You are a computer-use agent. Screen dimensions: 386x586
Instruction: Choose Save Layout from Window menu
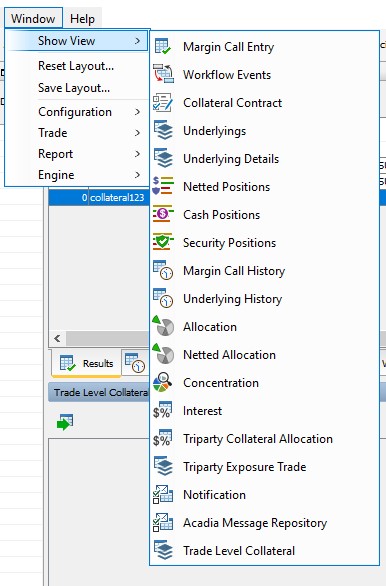pos(74,88)
